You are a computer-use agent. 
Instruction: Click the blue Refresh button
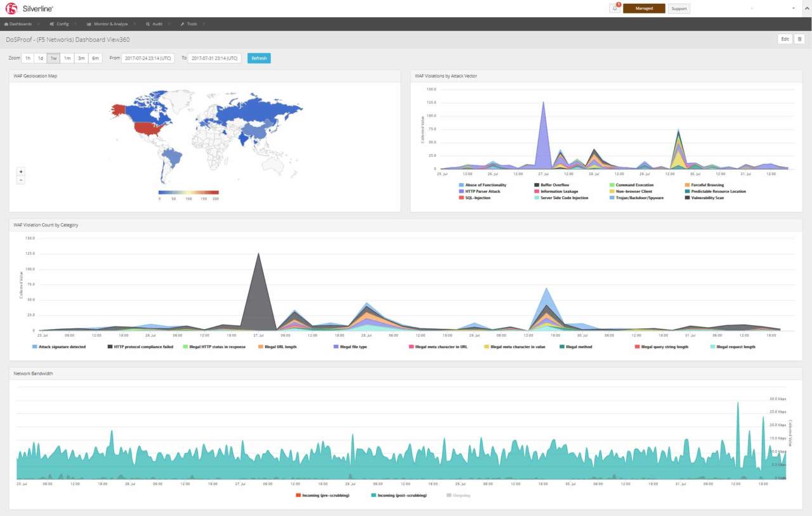pos(259,58)
